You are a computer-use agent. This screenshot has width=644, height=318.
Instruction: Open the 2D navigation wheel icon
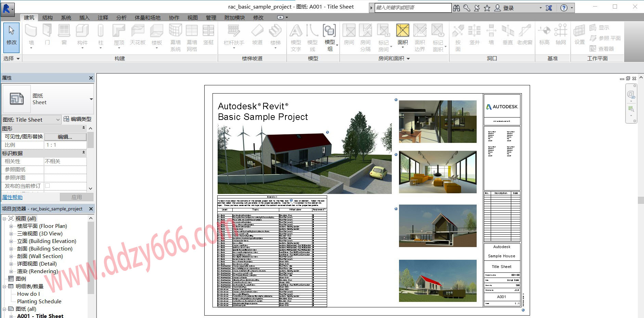(x=631, y=94)
